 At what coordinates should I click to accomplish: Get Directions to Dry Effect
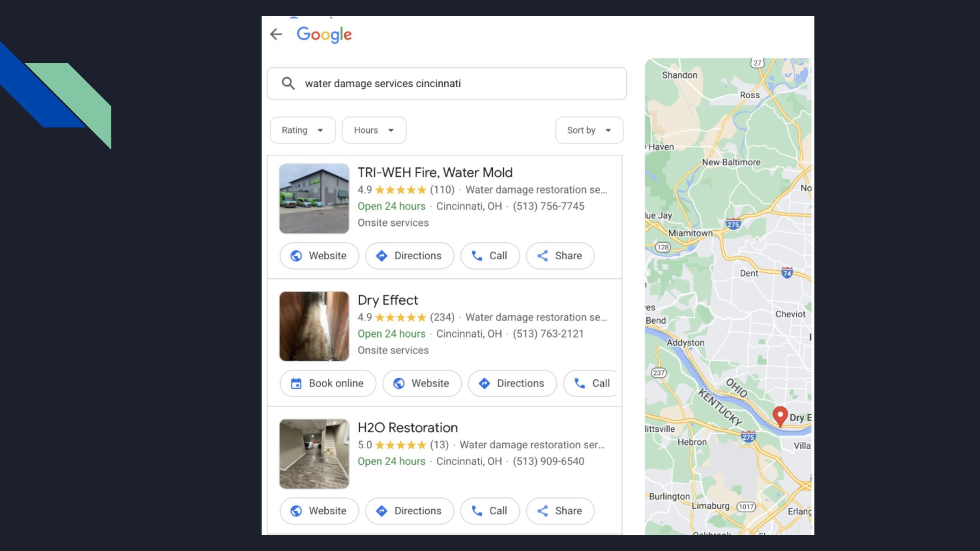pyautogui.click(x=512, y=383)
